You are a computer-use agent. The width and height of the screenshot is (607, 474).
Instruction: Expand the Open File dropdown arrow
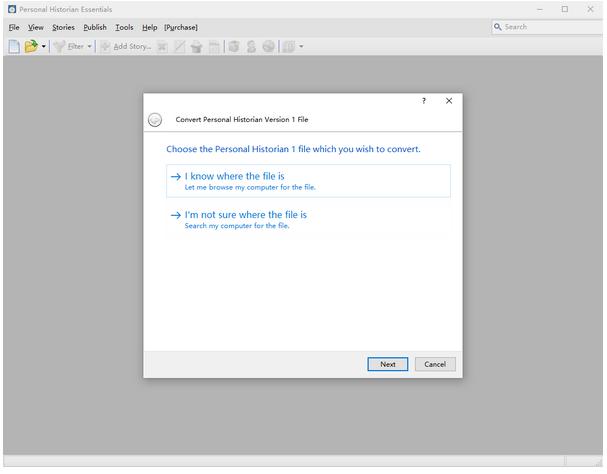click(44, 46)
